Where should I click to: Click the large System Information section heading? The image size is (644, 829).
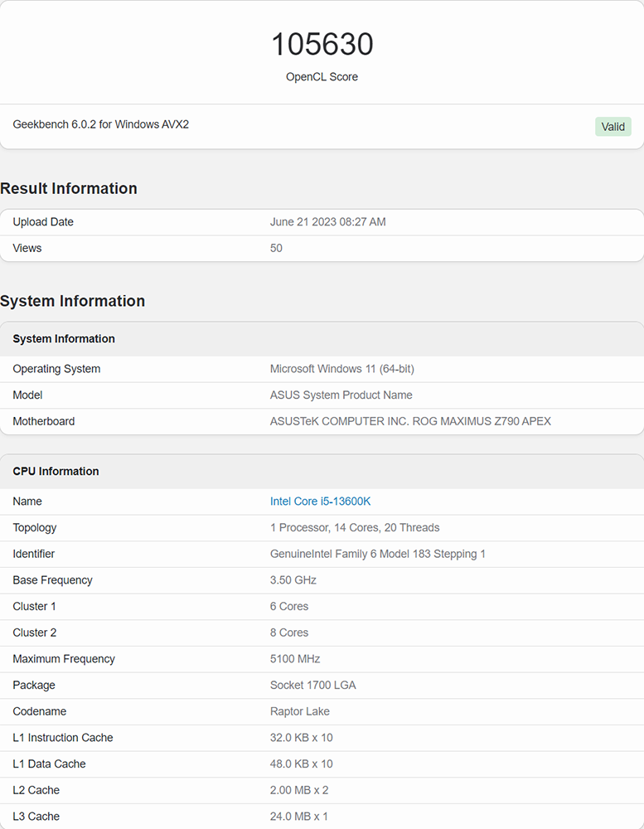[x=73, y=302]
